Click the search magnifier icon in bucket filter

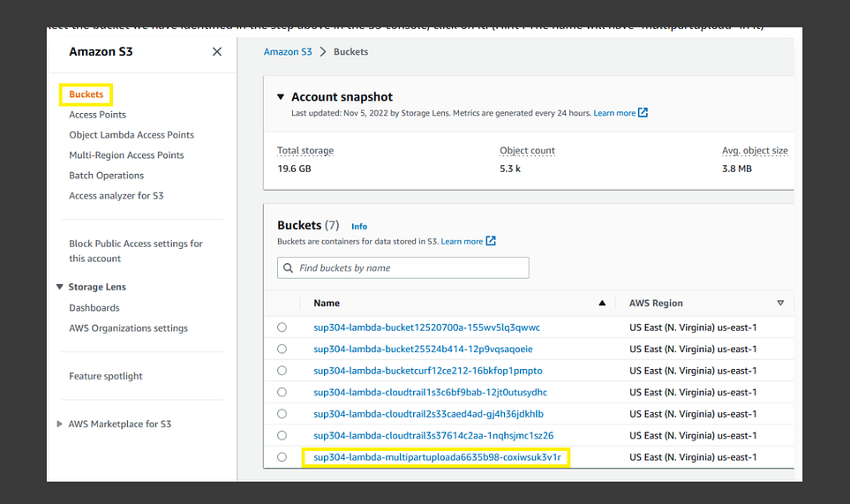click(289, 268)
